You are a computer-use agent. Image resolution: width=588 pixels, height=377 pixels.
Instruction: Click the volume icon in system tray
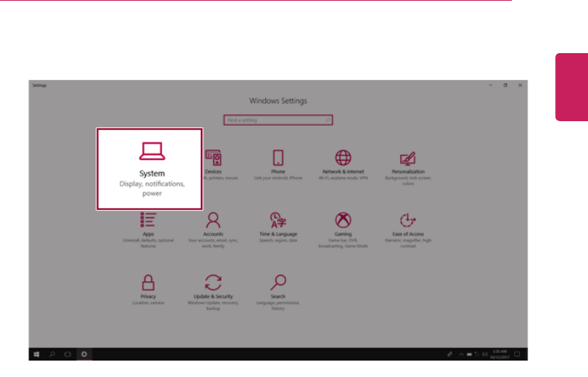pos(484,354)
